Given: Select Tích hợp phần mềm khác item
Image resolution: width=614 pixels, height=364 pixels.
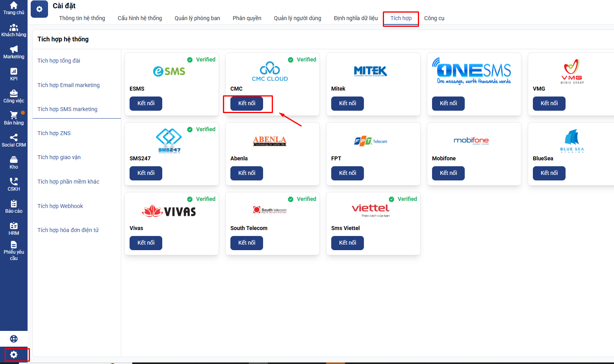Looking at the screenshot, I should [x=68, y=182].
